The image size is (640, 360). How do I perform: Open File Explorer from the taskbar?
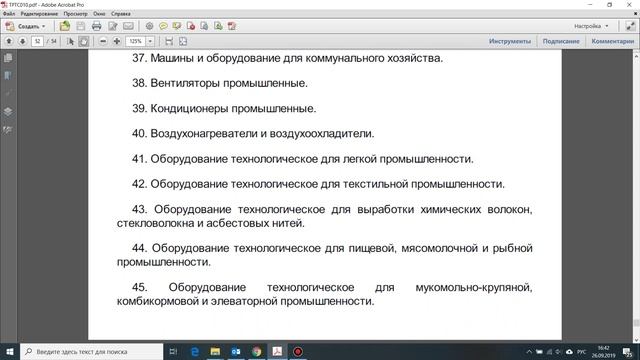tap(215, 351)
